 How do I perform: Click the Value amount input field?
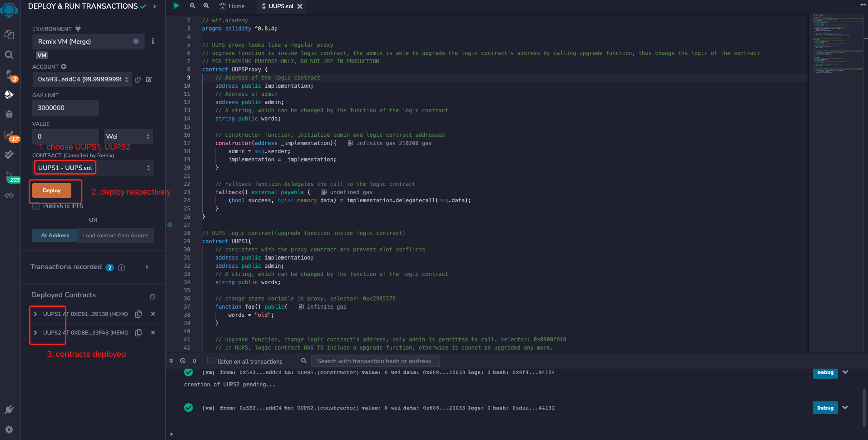click(x=65, y=136)
